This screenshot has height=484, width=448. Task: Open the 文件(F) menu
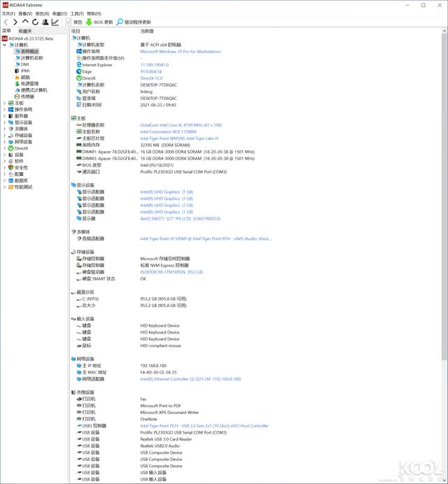tap(8, 13)
